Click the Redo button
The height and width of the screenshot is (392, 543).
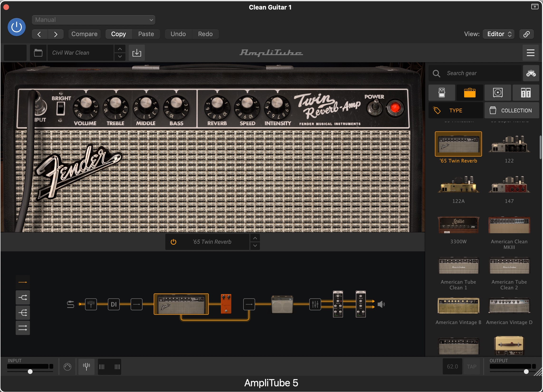pyautogui.click(x=205, y=34)
